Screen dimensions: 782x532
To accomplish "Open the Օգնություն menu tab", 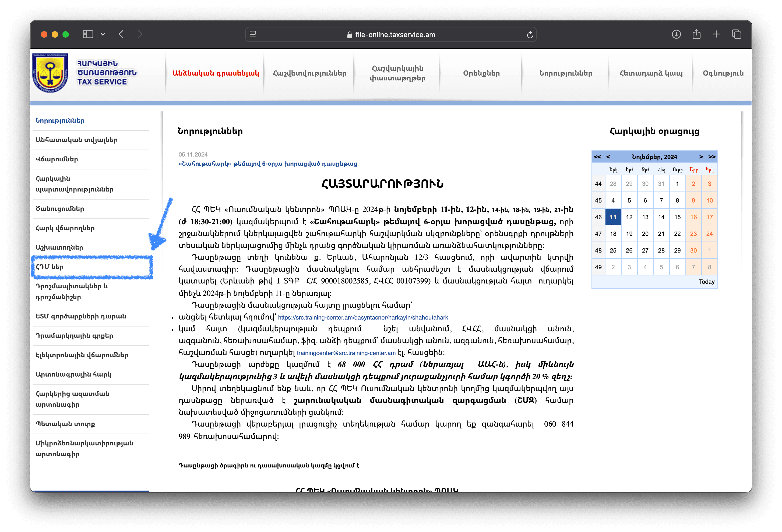I will click(723, 73).
